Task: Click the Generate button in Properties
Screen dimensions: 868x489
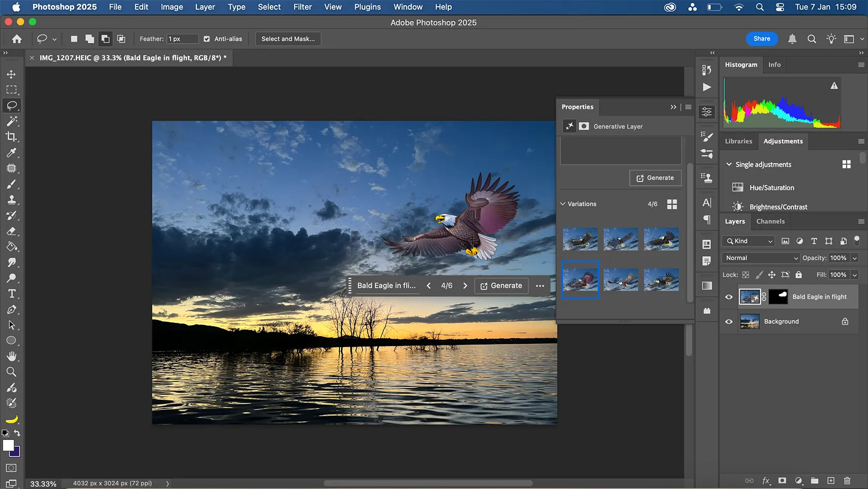Action: 655,178
